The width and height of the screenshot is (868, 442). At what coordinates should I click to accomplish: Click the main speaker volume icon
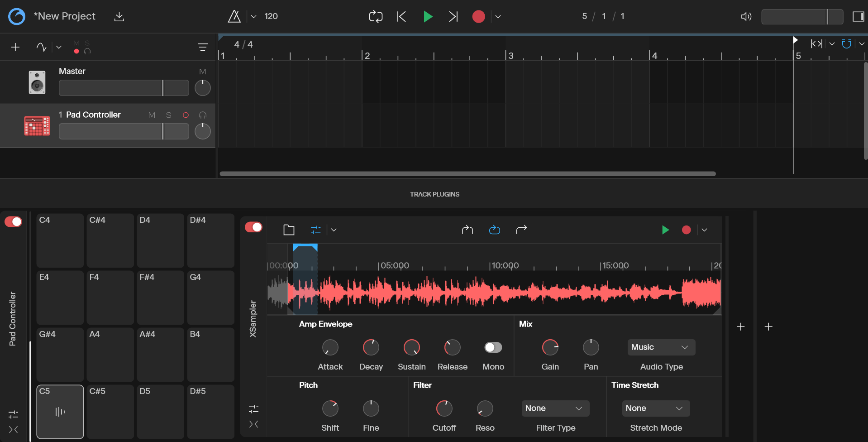(x=746, y=17)
